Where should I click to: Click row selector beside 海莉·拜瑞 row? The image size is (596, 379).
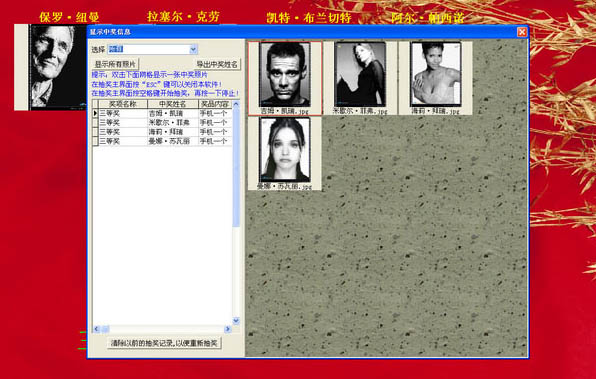click(95, 132)
